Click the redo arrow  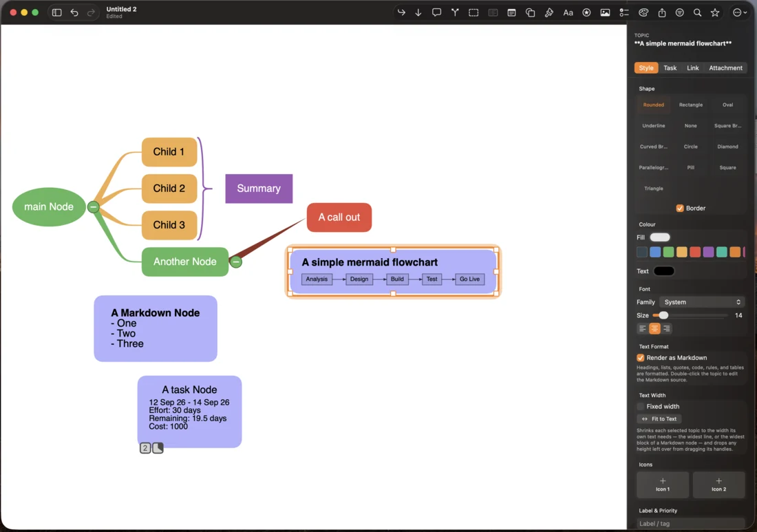click(91, 12)
